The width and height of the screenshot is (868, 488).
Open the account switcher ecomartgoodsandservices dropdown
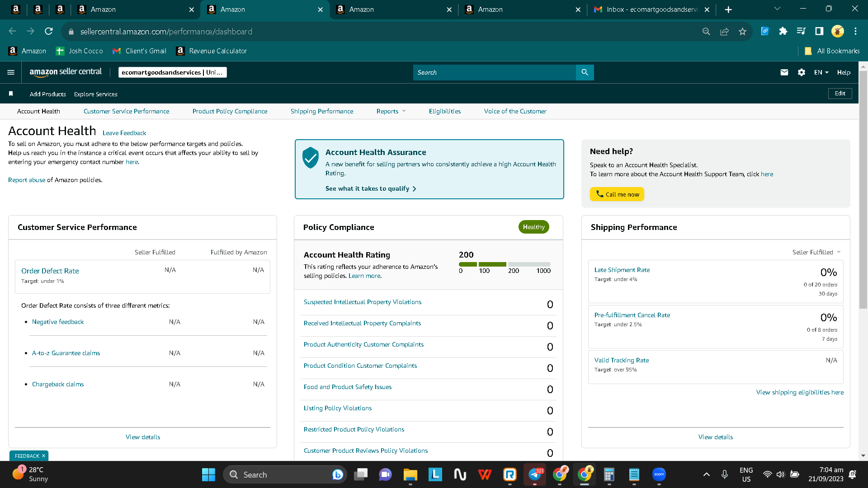(172, 72)
